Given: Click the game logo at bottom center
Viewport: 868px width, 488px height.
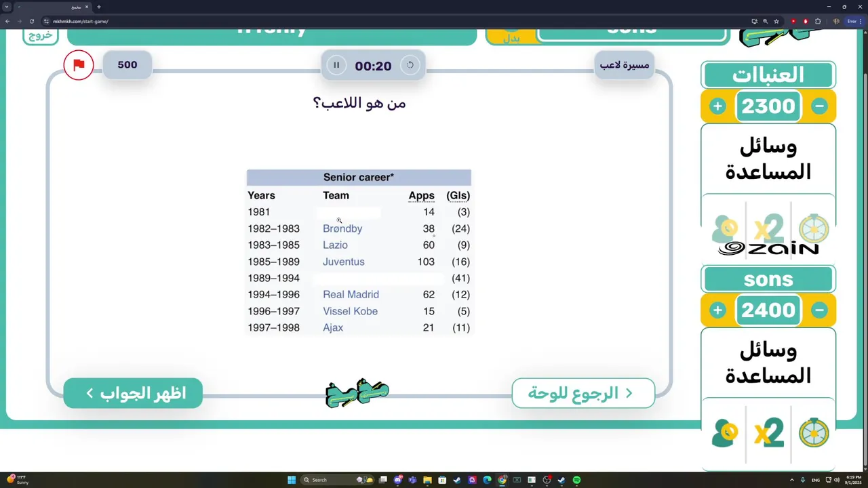Looking at the screenshot, I should point(357,393).
